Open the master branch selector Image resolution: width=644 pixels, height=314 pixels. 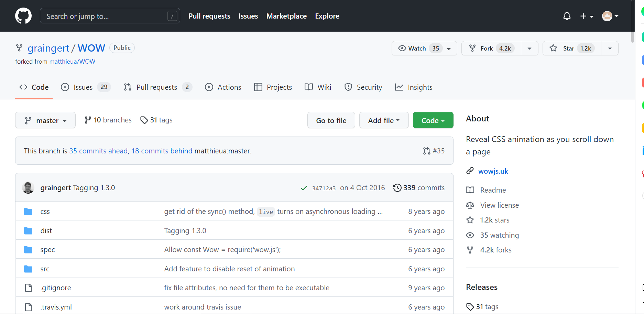point(45,120)
